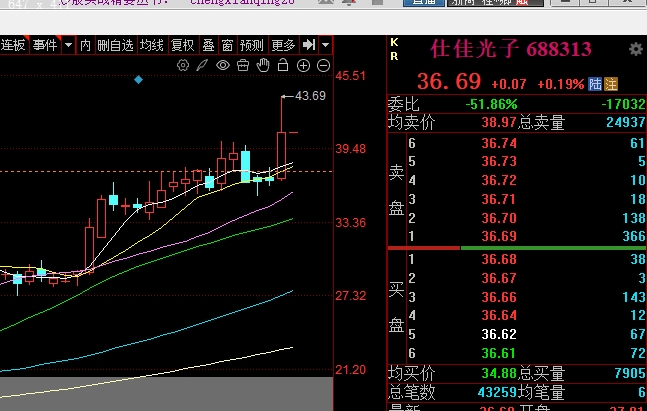Click the 均卖价 value 38.97

click(x=499, y=122)
